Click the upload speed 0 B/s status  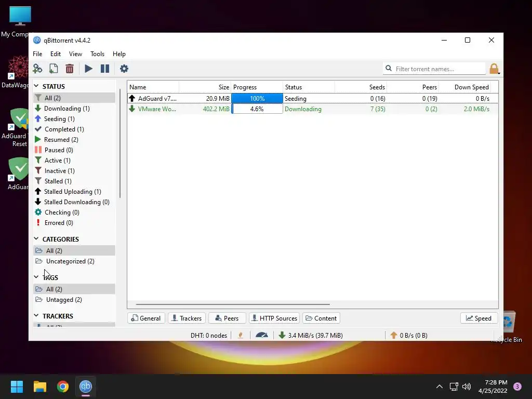[409, 335]
